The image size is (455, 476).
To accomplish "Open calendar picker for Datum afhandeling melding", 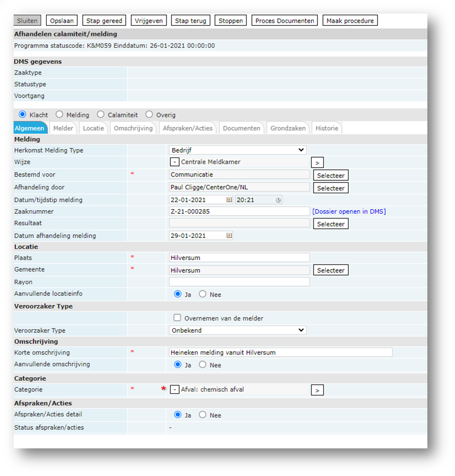I will pos(229,235).
